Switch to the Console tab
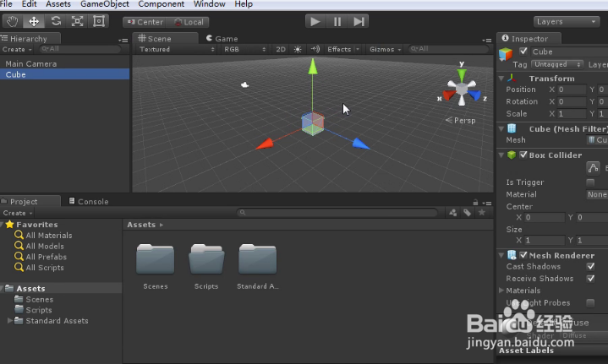The image size is (608, 364). [x=89, y=201]
